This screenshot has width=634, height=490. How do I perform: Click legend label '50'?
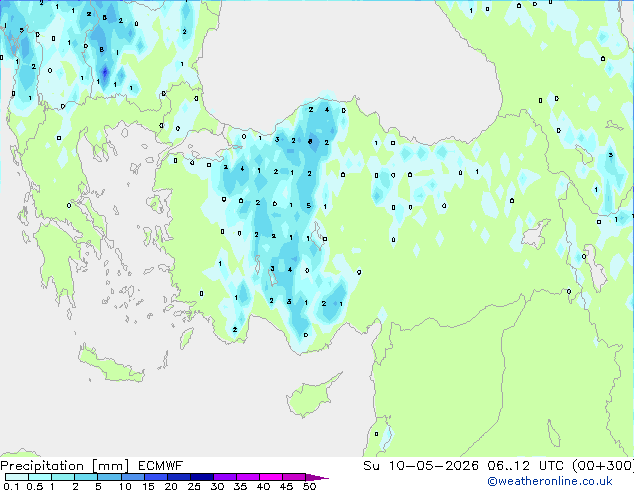[309, 486]
